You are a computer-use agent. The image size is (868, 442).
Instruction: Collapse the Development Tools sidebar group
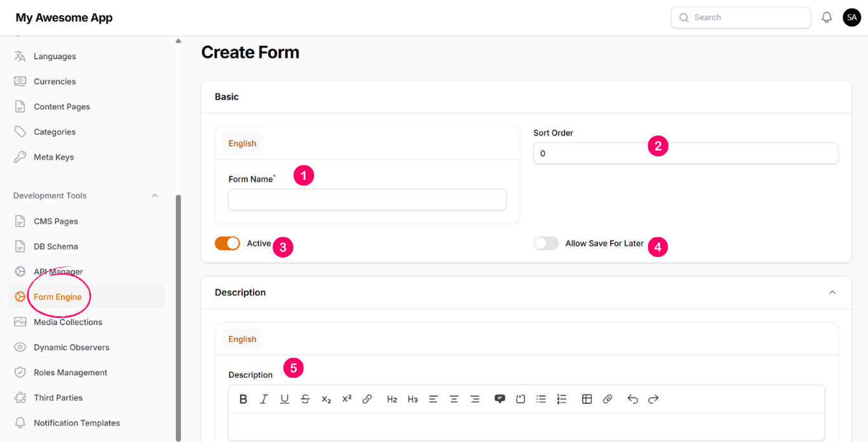coord(154,196)
